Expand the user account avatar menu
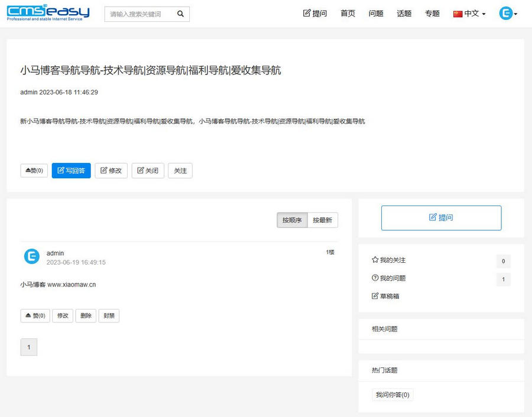 508,14
